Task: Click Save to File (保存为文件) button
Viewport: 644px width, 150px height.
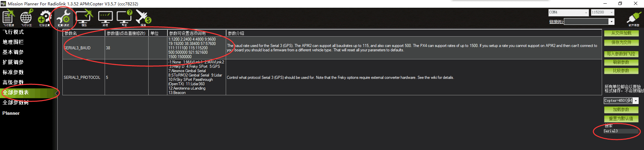Action: click(x=621, y=43)
